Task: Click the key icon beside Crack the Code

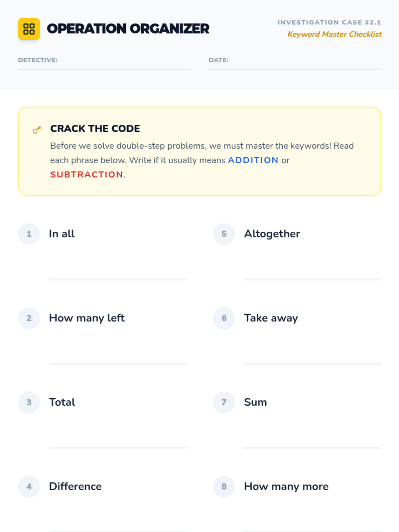Action: pos(37,130)
